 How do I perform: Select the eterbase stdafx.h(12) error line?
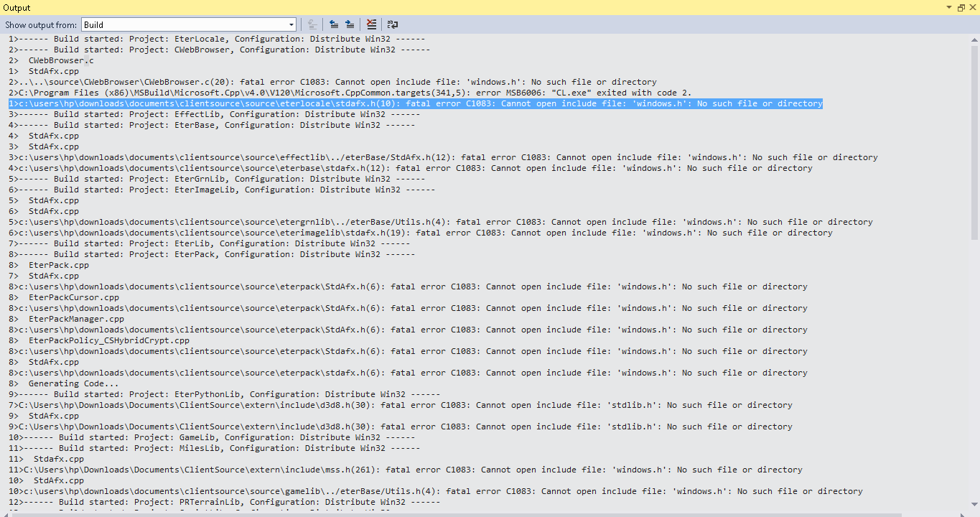click(411, 168)
